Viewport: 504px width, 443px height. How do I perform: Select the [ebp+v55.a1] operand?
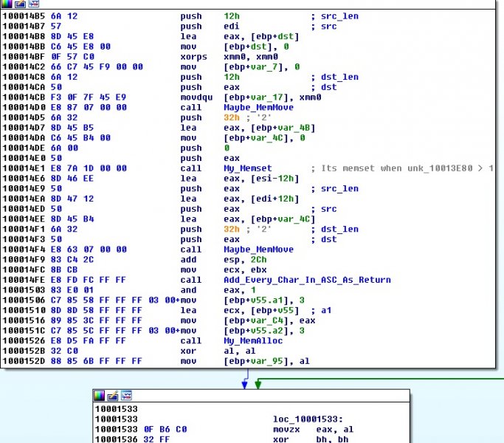(x=258, y=301)
